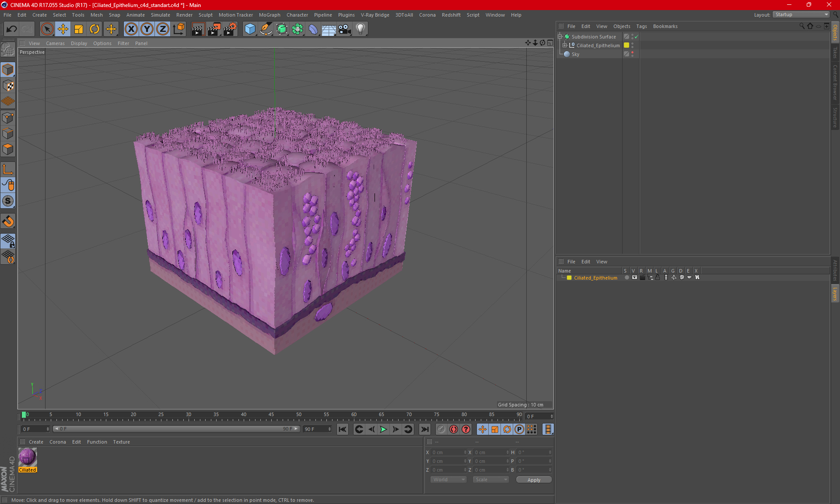Image resolution: width=840 pixels, height=504 pixels.
Task: Click the Undo arrow icon
Action: [x=12, y=29]
